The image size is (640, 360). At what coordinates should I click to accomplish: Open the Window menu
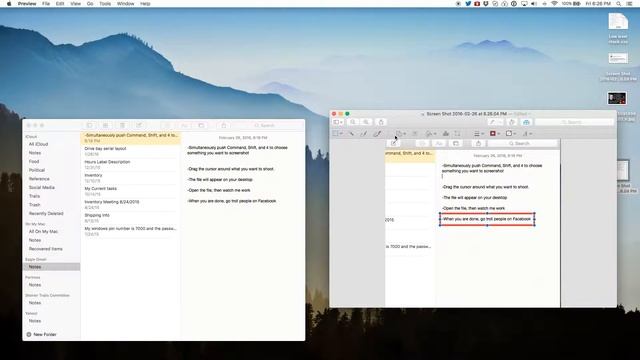tap(125, 4)
